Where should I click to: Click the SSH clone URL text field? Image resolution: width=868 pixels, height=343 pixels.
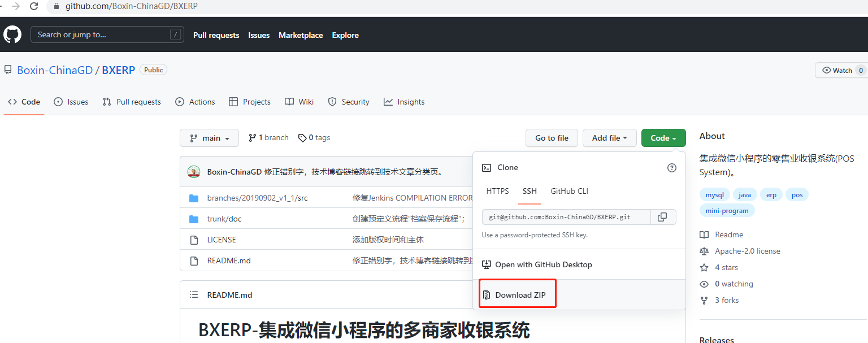[566, 217]
